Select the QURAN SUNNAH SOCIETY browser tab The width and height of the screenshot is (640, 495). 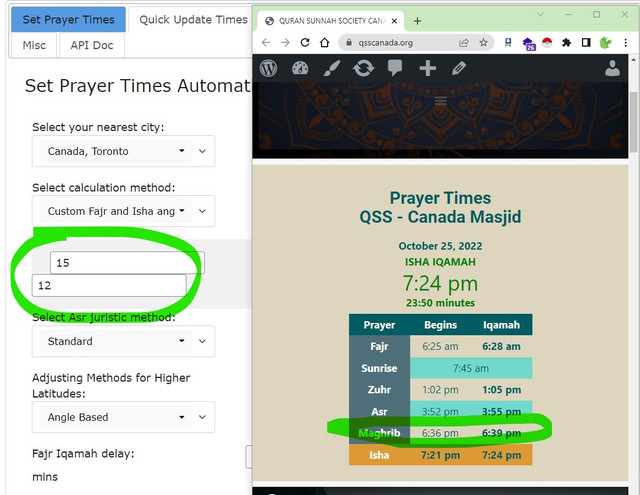click(x=331, y=21)
